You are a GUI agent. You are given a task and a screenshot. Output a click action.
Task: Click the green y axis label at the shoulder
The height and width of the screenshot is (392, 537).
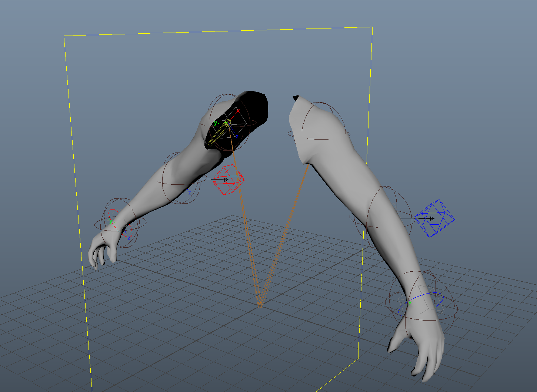[x=216, y=123]
